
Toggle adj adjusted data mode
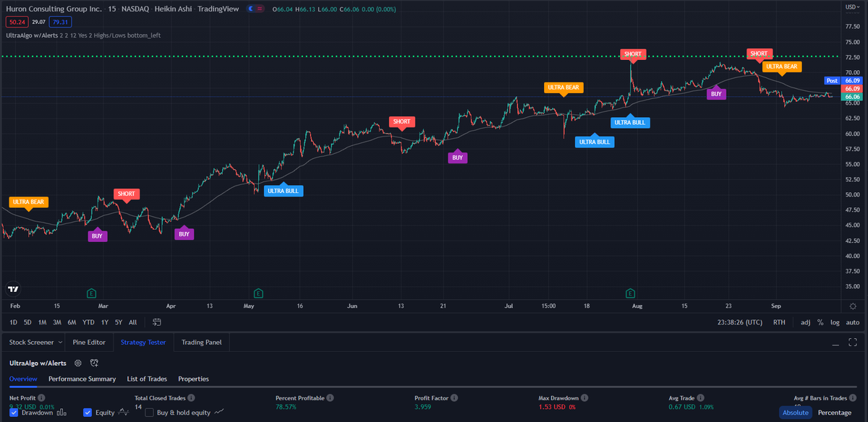pyautogui.click(x=806, y=322)
